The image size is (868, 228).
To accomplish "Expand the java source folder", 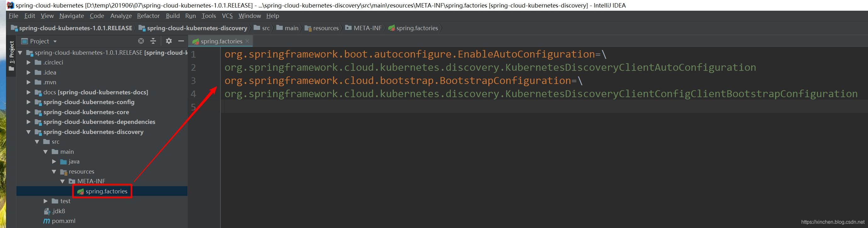I will point(54,162).
